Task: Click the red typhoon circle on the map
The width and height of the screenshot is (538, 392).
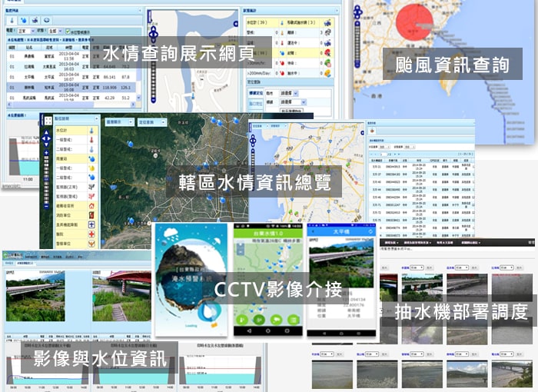Action: (415, 22)
